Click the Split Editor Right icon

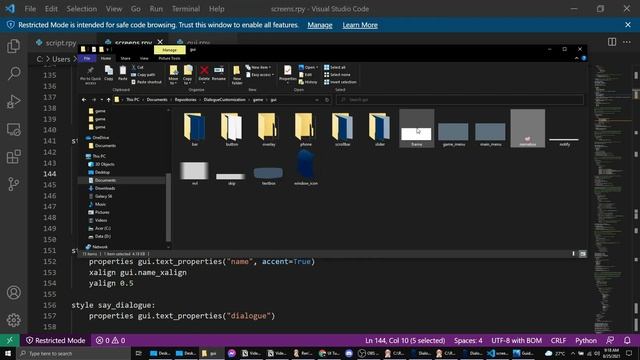[x=612, y=42]
